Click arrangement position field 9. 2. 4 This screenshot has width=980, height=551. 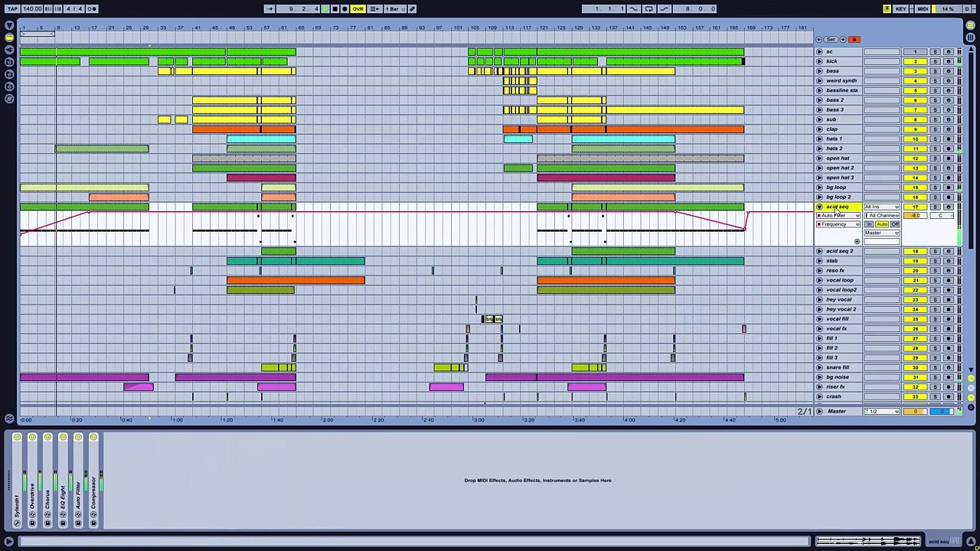coord(299,8)
